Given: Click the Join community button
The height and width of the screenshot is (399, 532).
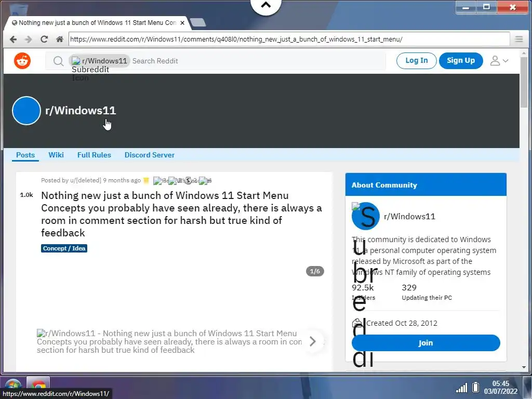Looking at the screenshot, I should 426,343.
